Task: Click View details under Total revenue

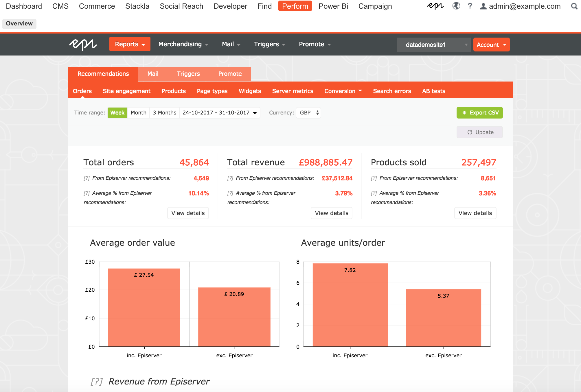Action: pos(331,213)
